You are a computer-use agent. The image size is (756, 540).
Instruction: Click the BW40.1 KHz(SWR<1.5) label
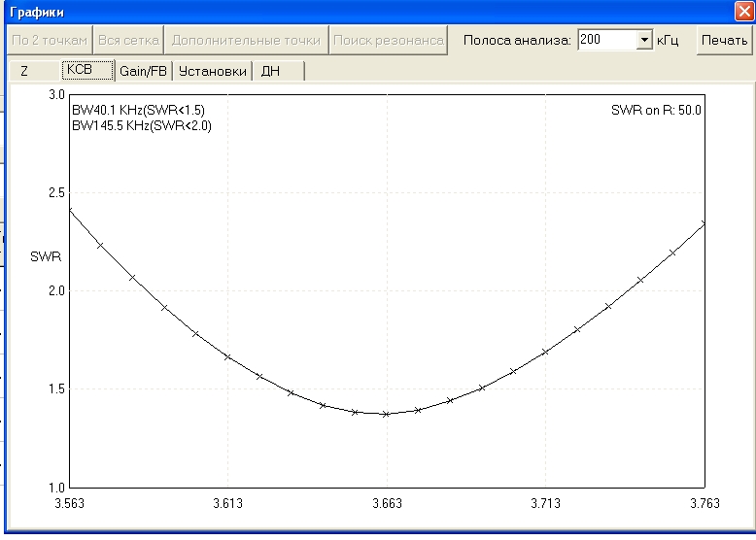[x=138, y=111]
